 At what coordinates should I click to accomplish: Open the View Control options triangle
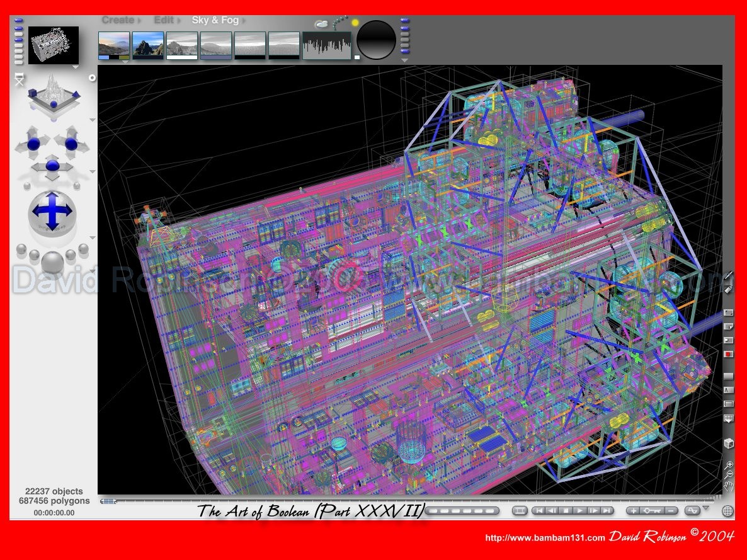[92, 120]
